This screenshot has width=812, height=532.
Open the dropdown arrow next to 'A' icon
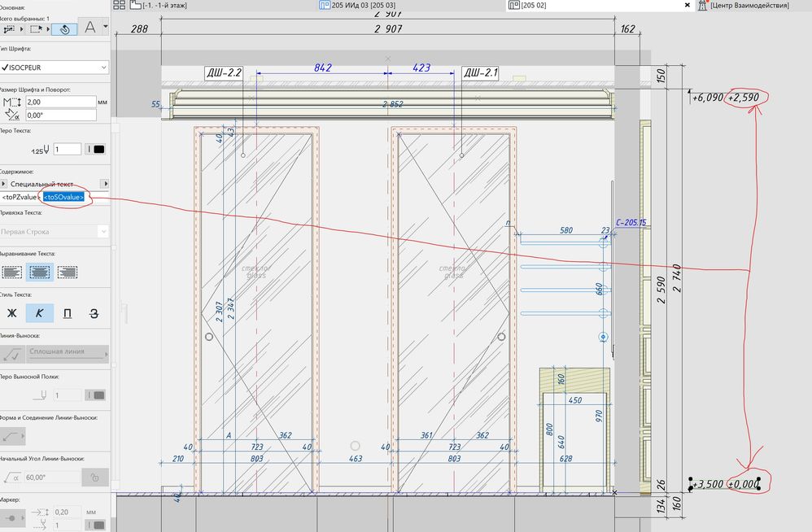105,26
